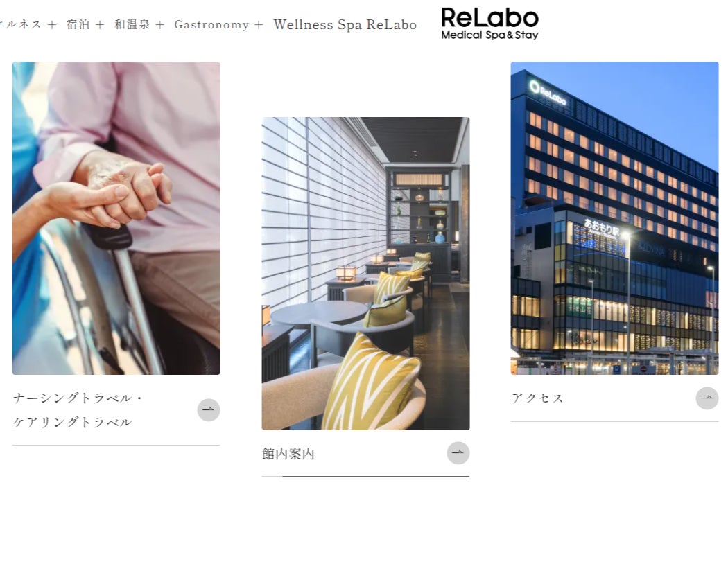Open the lounge interior photo card
The width and height of the screenshot is (728, 582).
click(x=365, y=274)
